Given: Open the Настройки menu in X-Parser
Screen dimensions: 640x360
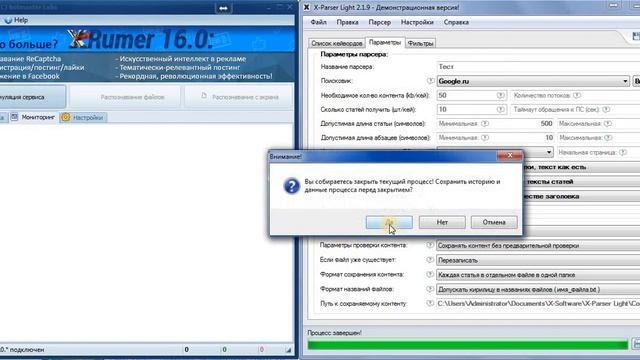Looking at the screenshot, I should (x=417, y=22).
